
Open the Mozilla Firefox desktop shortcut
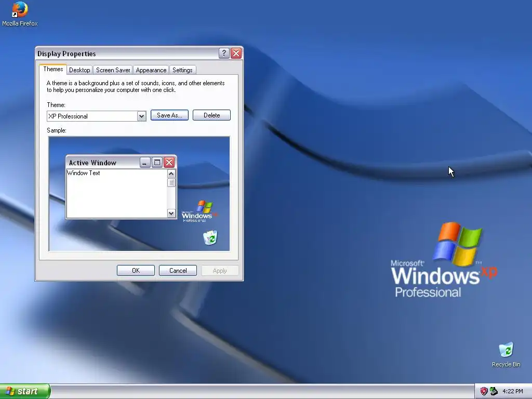(20, 14)
